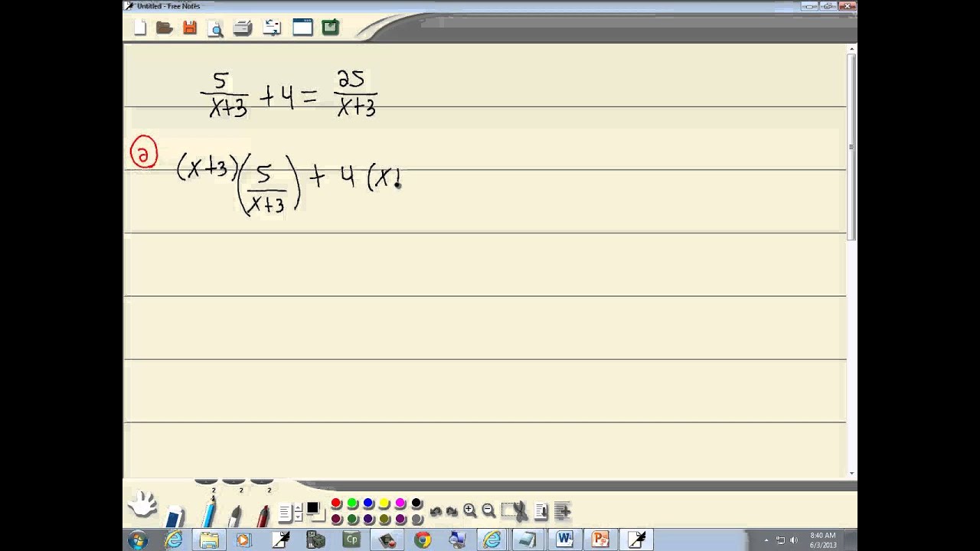Open Microsoft Word from the taskbar

tap(564, 540)
